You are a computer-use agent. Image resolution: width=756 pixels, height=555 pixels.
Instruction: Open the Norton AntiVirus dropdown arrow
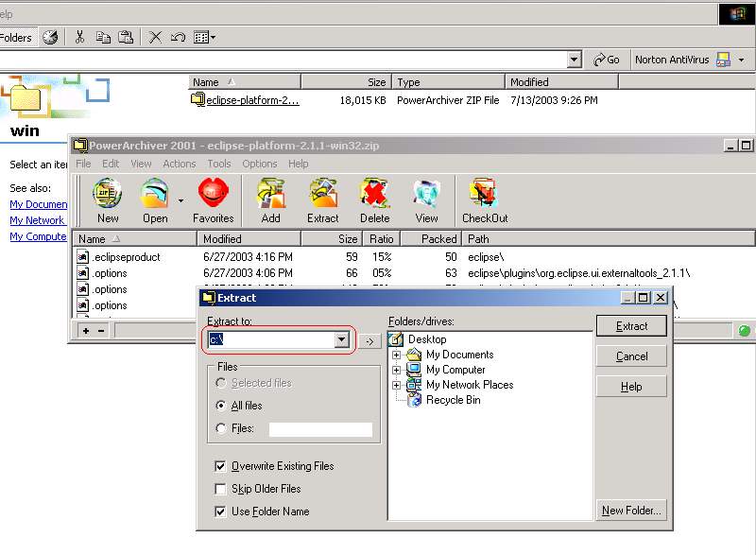pos(742,60)
